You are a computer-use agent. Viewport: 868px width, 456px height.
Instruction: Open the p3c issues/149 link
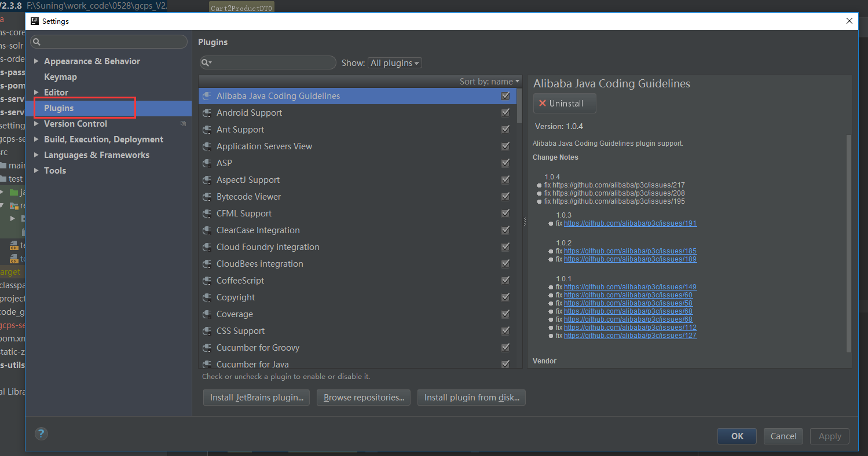630,287
